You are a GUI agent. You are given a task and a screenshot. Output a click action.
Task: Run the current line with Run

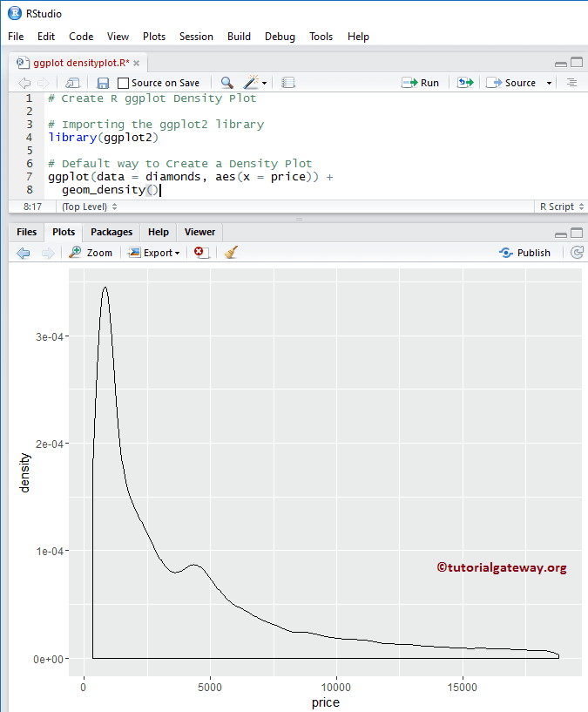(421, 83)
